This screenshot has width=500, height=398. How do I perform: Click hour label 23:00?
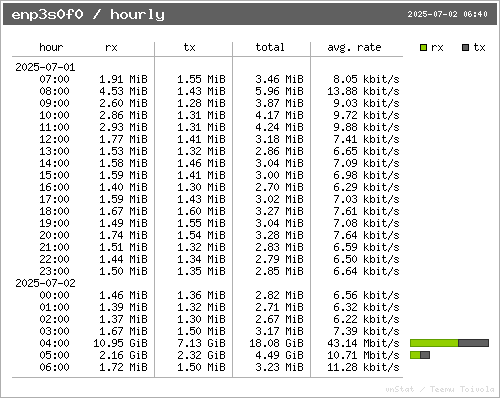[x=54, y=271]
